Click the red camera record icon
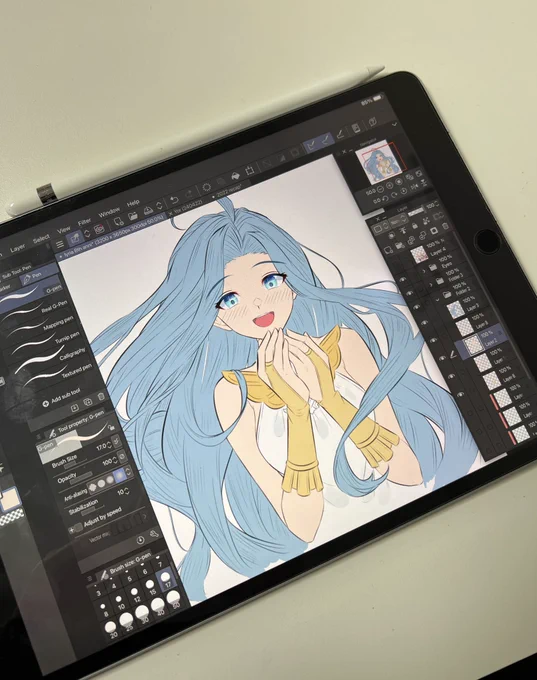537x680 pixels. (99, 228)
